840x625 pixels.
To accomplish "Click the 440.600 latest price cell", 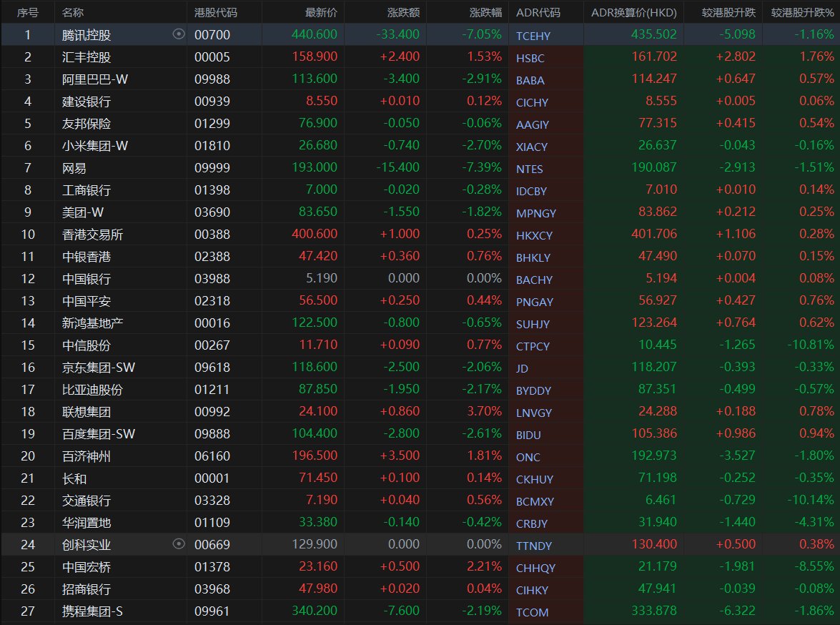I will click(x=315, y=34).
